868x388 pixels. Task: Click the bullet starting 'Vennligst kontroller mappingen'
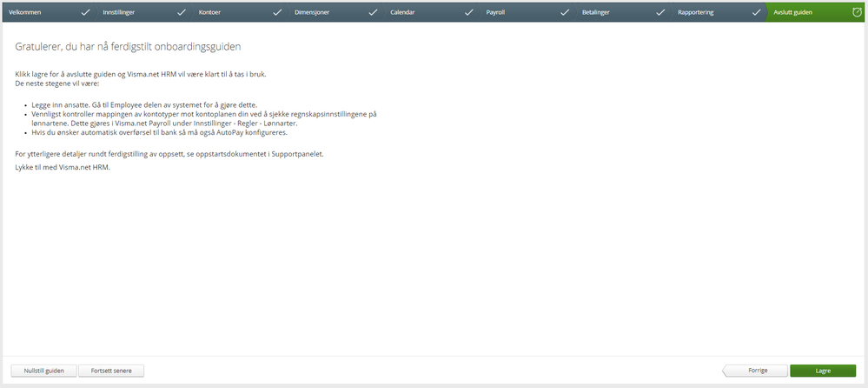203,118
